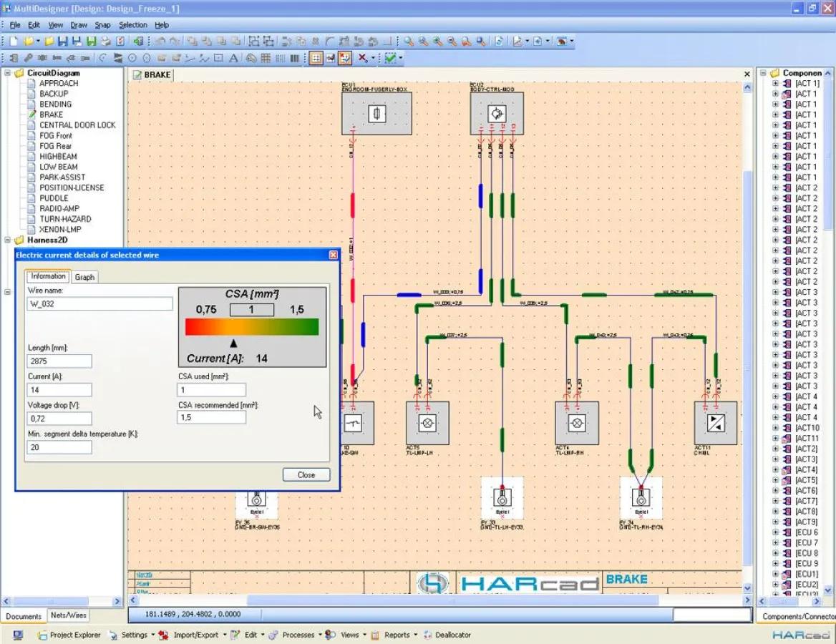
Task: Expand the Harness2D tree node
Action: [x=9, y=240]
